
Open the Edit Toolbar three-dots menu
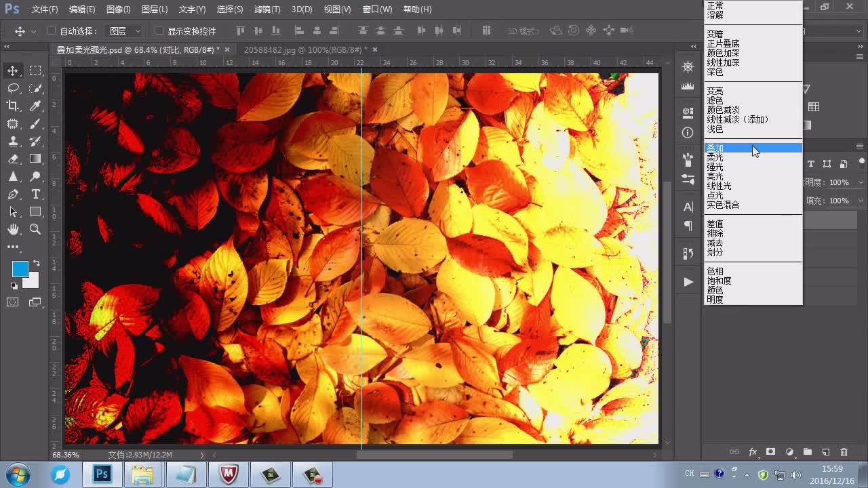click(x=13, y=247)
